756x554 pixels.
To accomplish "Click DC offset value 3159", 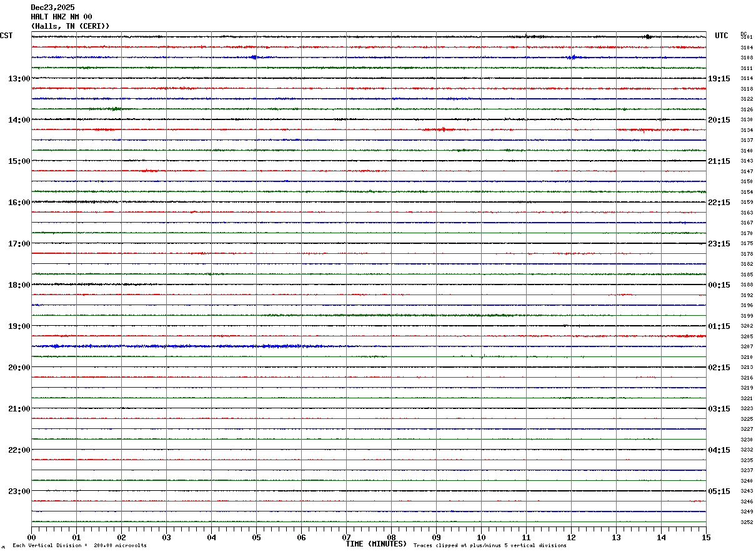I will [747, 202].
